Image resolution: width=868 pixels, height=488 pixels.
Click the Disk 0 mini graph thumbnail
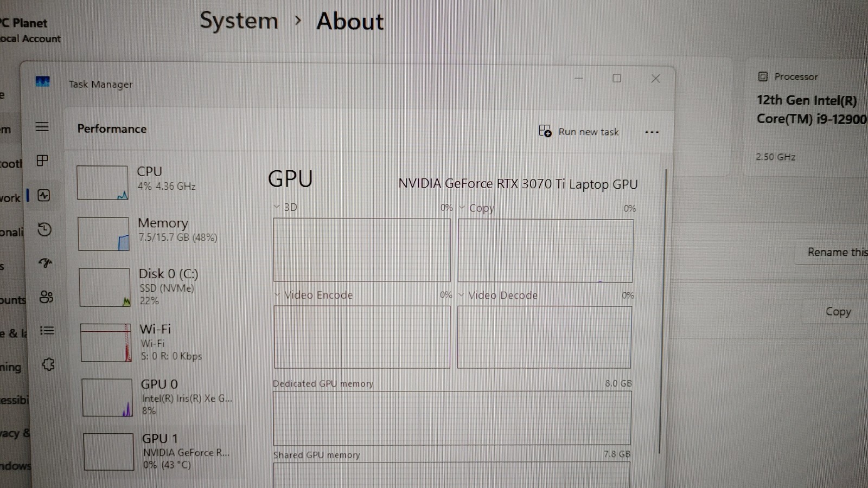105,287
